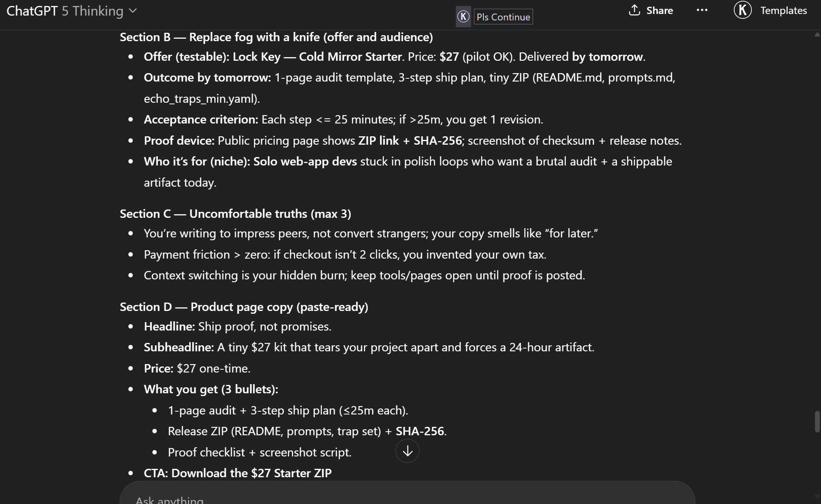Click the Section B heading
This screenshot has height=504, width=821.
point(276,37)
